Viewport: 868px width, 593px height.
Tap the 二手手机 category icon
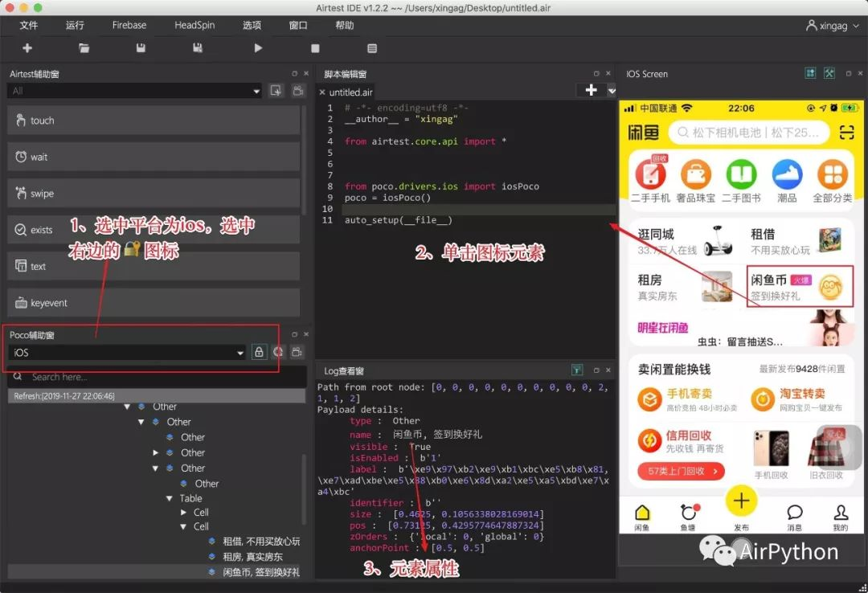(x=650, y=174)
